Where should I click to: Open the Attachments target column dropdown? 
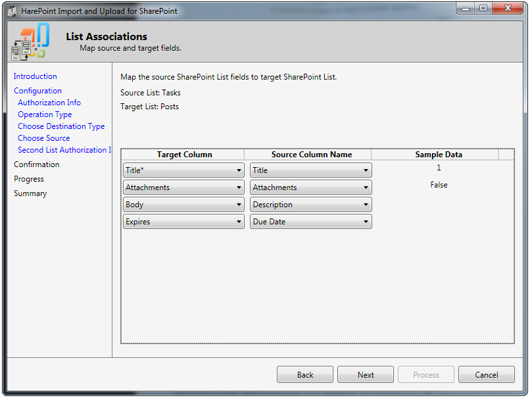pyautogui.click(x=183, y=188)
